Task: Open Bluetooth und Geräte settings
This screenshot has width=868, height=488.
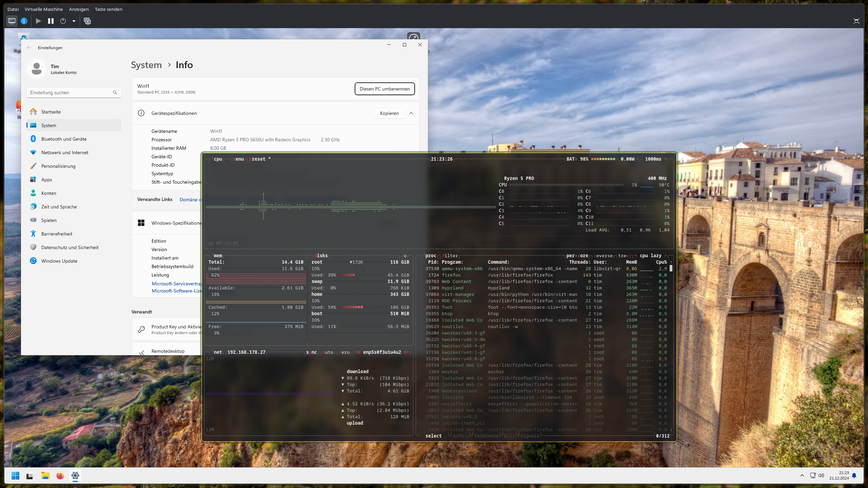Action: pyautogui.click(x=74, y=139)
